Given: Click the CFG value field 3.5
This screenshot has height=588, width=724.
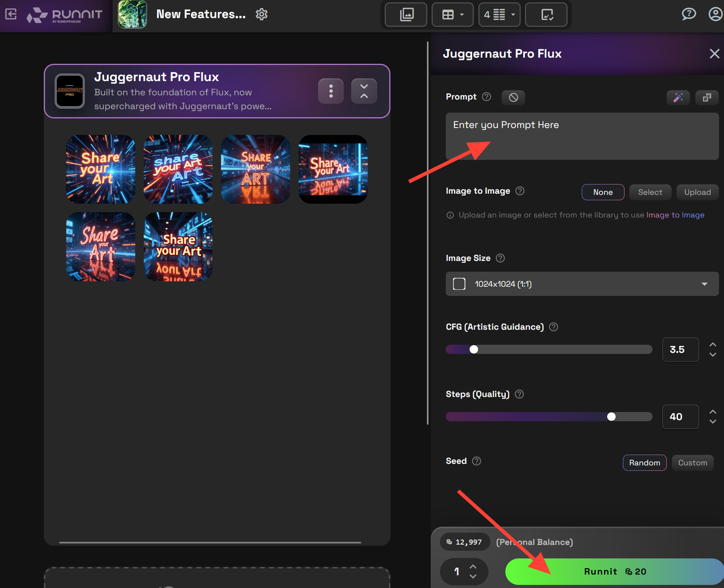Looking at the screenshot, I should point(681,349).
